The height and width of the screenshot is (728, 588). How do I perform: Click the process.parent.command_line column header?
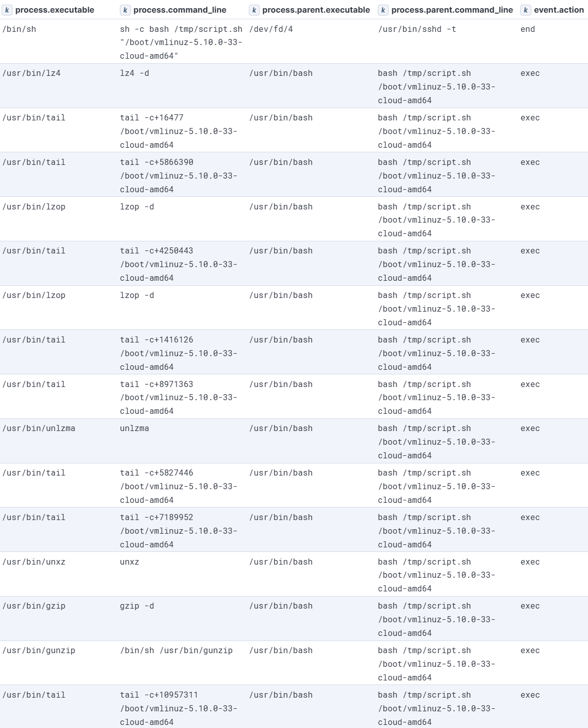[x=452, y=10]
